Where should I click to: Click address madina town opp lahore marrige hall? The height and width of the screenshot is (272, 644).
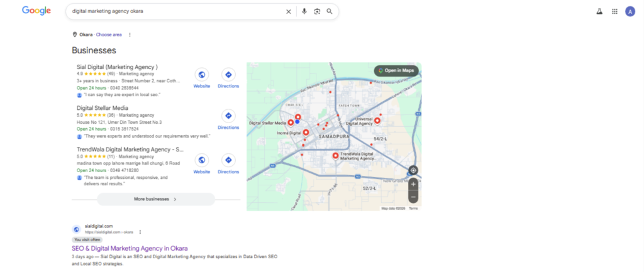(x=128, y=163)
